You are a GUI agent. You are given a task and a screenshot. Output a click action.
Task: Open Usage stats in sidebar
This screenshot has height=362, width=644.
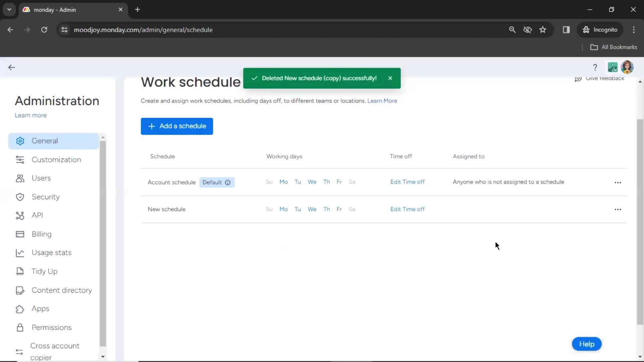pos(51,252)
